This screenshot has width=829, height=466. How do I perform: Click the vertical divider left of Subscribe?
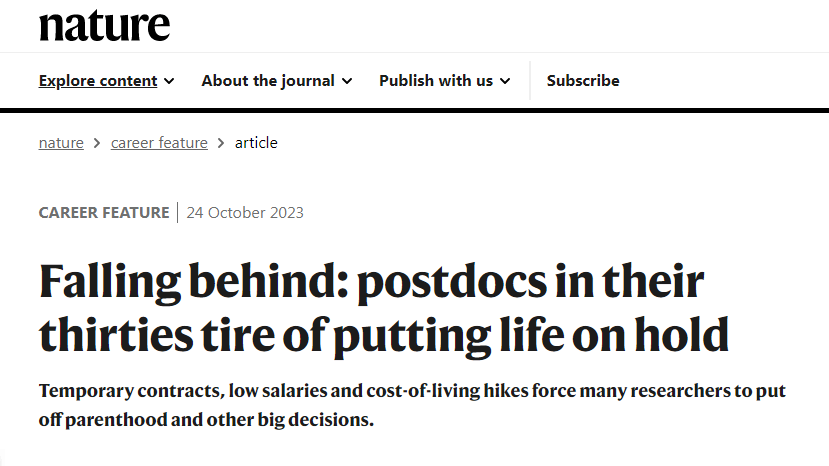click(x=530, y=81)
